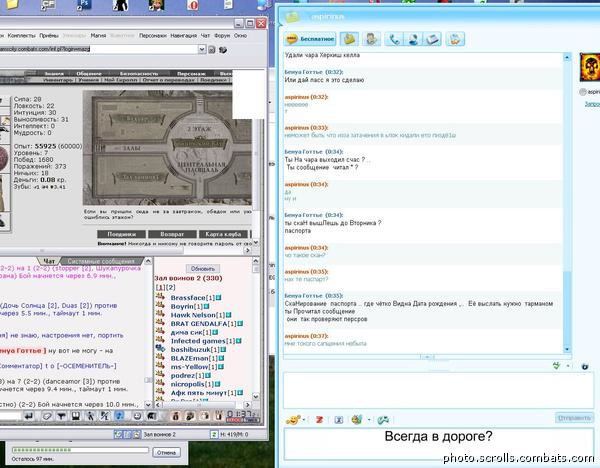Click the info icon next to podrez
The width and height of the screenshot is (600, 468).
208,376
